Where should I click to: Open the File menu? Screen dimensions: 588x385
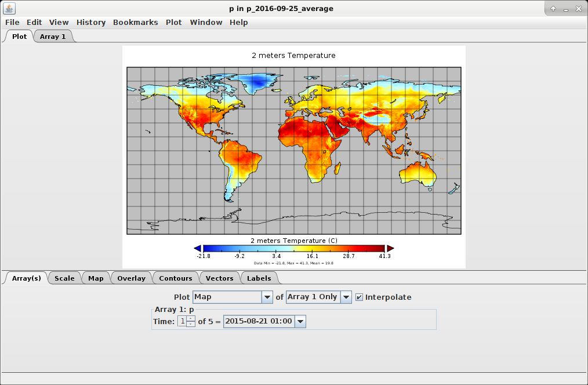12,23
